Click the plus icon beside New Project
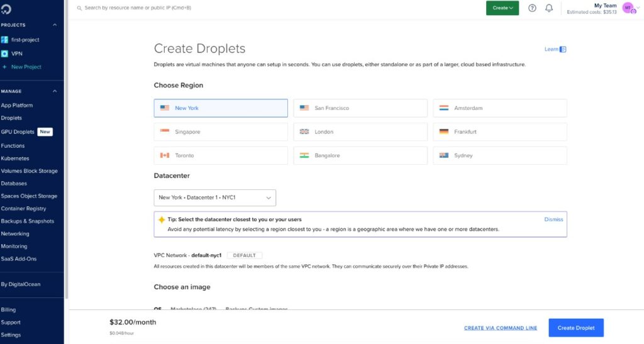 [4, 67]
